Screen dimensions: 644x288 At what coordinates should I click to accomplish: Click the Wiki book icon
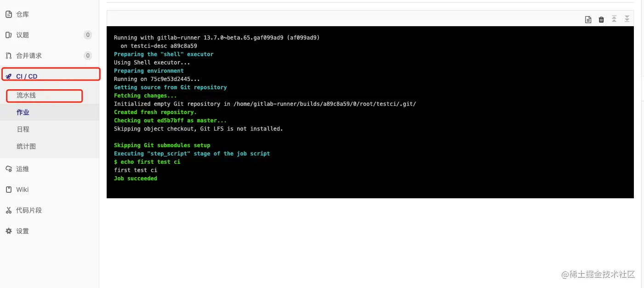click(x=8, y=190)
